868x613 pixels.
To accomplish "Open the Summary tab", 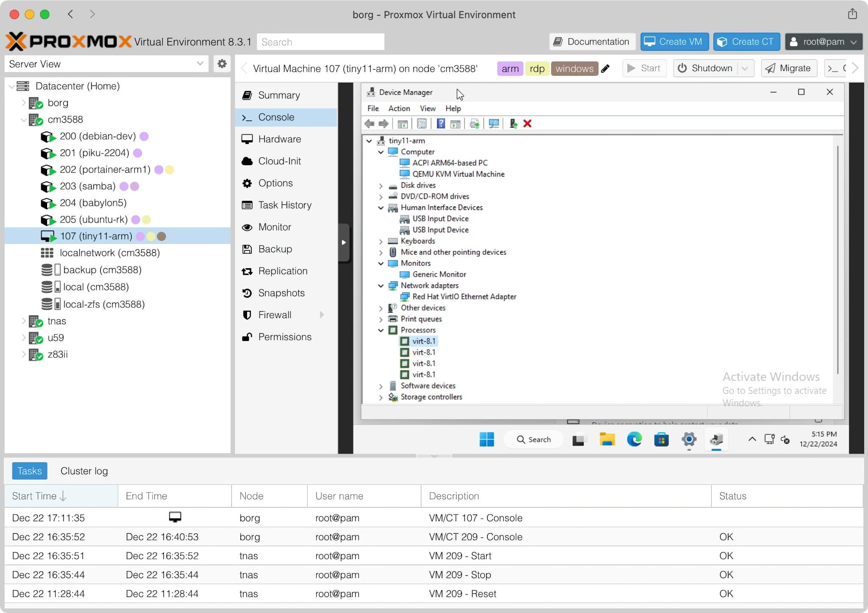I will coord(286,95).
